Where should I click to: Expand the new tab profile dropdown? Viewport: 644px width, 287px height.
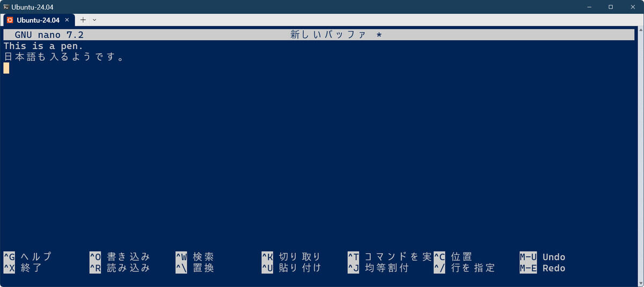[94, 20]
